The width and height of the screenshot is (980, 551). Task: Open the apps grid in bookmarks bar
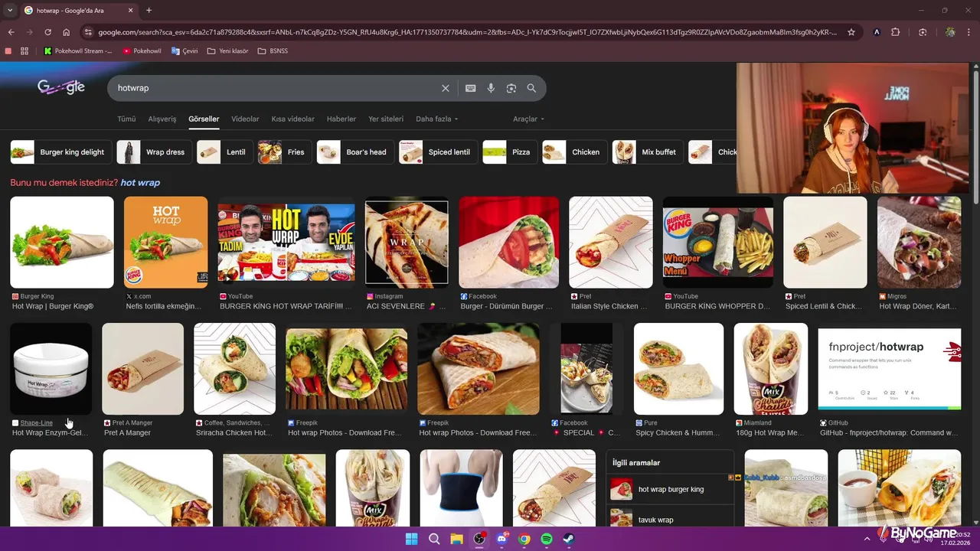pos(24,51)
